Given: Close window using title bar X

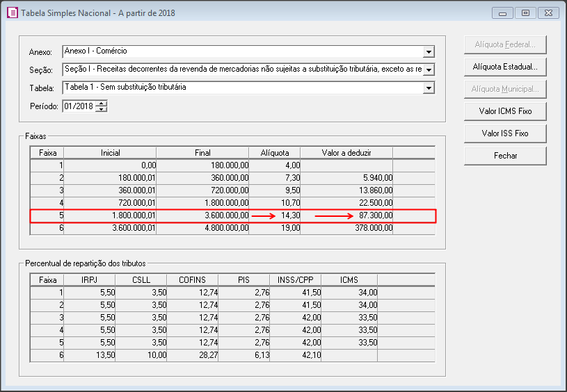Looking at the screenshot, I should pos(548,13).
